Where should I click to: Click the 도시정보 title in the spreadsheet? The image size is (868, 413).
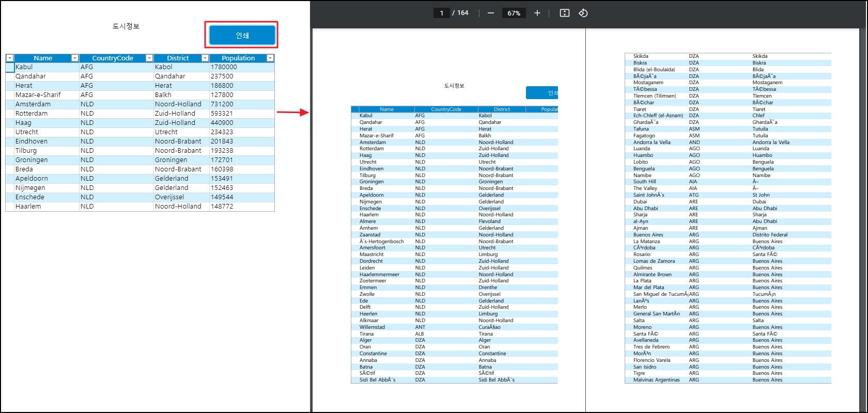(x=126, y=26)
